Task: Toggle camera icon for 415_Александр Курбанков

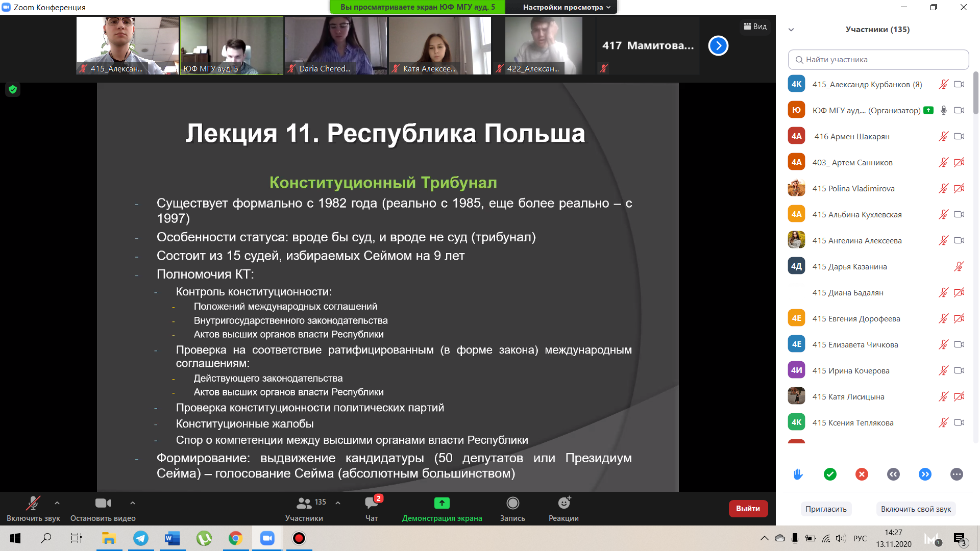Action: [959, 84]
